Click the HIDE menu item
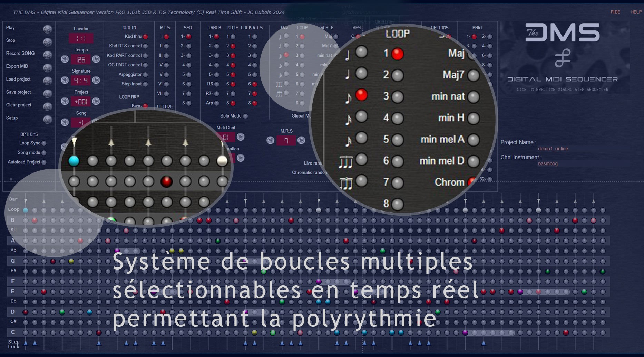Viewport: 644px width, 357px height. click(615, 12)
